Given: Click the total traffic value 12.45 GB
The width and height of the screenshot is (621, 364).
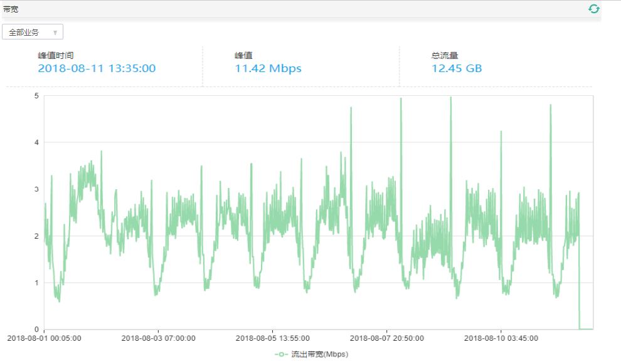Looking at the screenshot, I should coord(457,68).
